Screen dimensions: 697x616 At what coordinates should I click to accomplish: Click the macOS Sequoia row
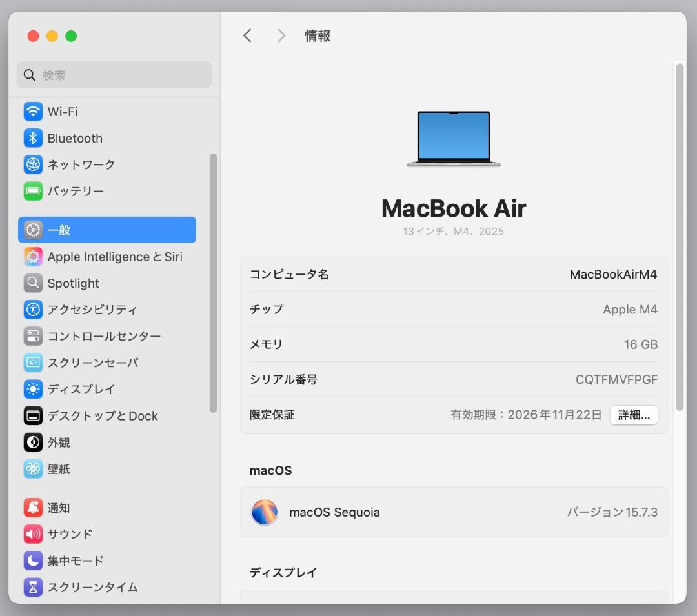[x=452, y=512]
